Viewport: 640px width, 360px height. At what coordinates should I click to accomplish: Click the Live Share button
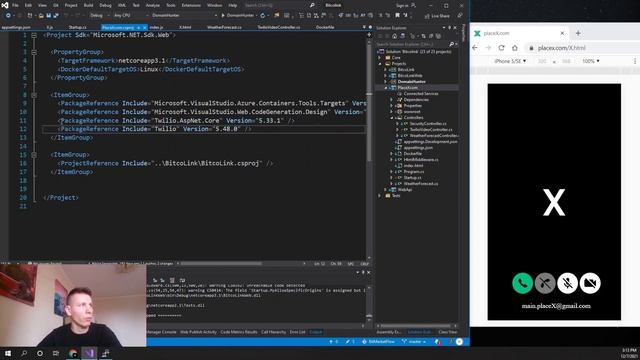tap(437, 16)
